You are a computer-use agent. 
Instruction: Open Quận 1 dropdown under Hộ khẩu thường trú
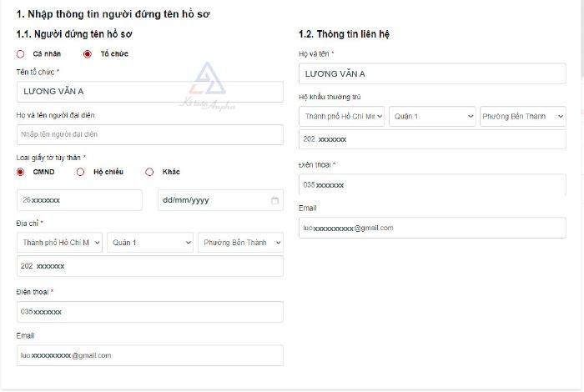(x=432, y=116)
